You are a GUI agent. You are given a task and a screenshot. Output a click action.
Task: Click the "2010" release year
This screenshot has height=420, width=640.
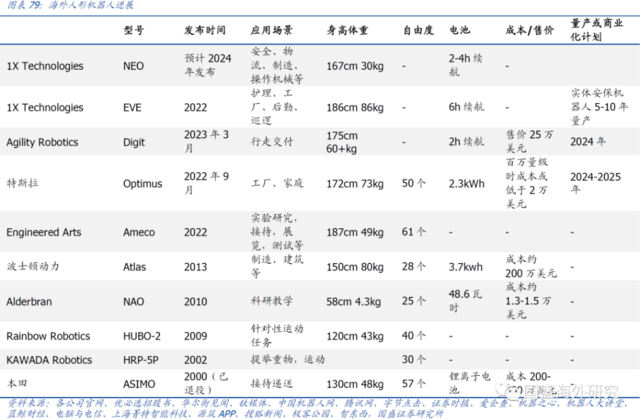(x=195, y=302)
